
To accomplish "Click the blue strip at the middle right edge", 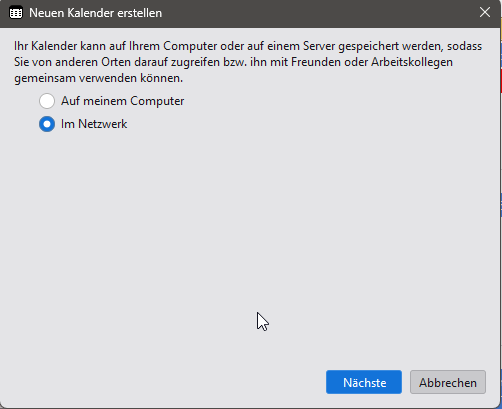I will click(501, 205).
